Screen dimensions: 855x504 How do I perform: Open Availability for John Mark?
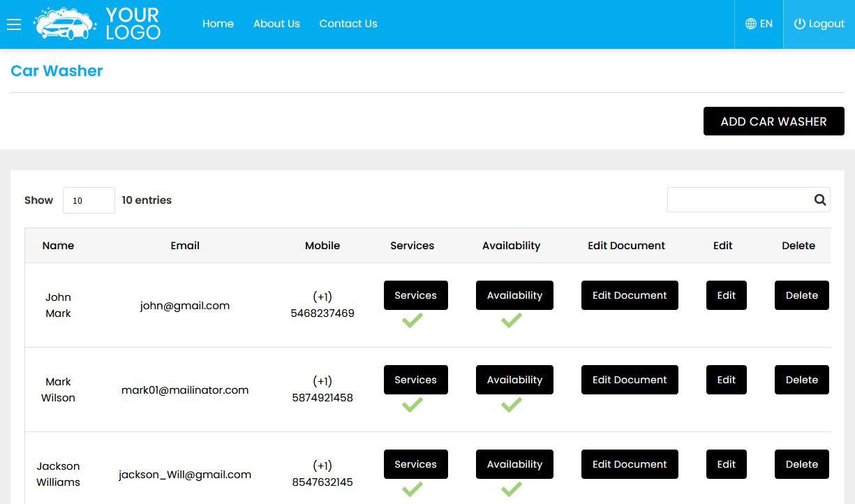(x=514, y=295)
